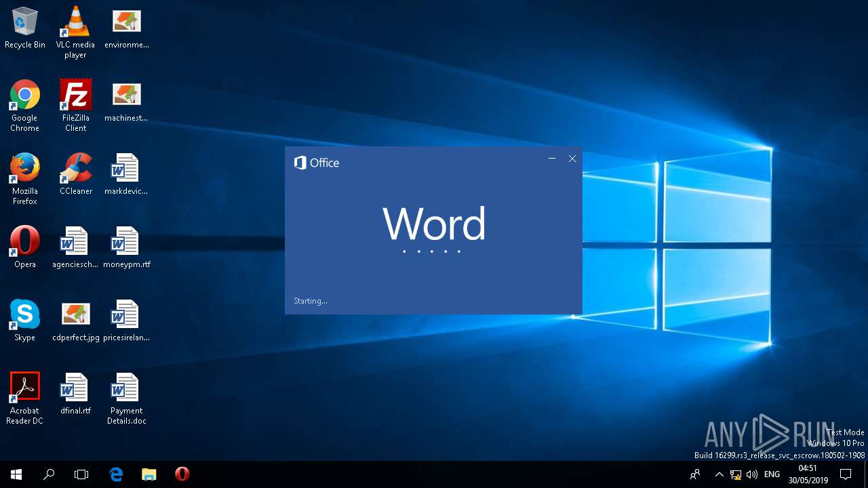Select the VLC media player shortcut
The height and width of the screenshot is (488, 868).
pyautogui.click(x=75, y=33)
